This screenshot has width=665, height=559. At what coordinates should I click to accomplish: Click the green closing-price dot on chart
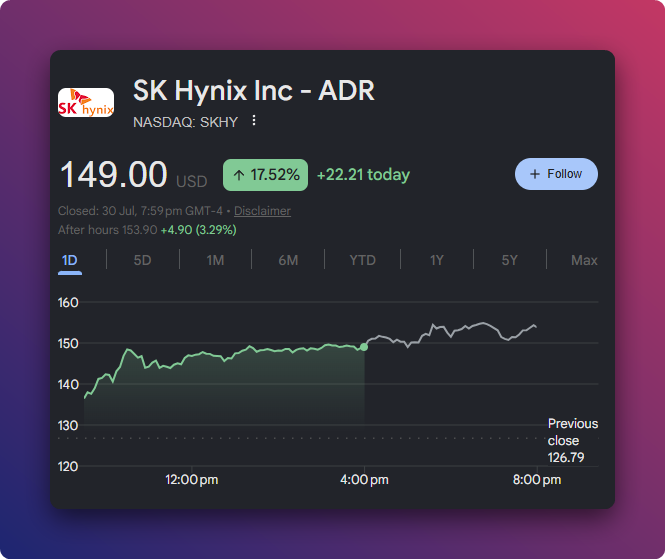[364, 347]
